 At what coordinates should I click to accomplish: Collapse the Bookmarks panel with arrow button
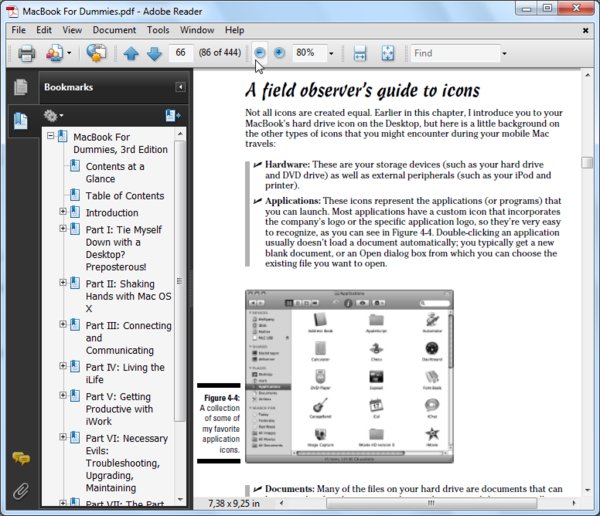click(x=180, y=87)
